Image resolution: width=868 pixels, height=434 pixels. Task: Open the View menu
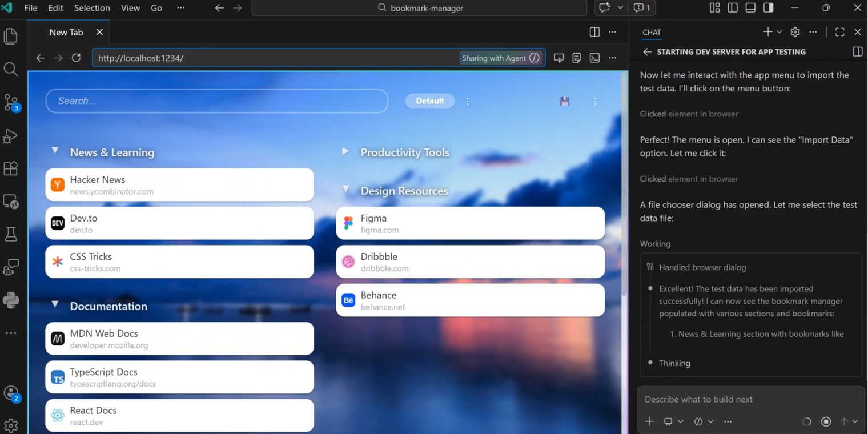pyautogui.click(x=130, y=8)
